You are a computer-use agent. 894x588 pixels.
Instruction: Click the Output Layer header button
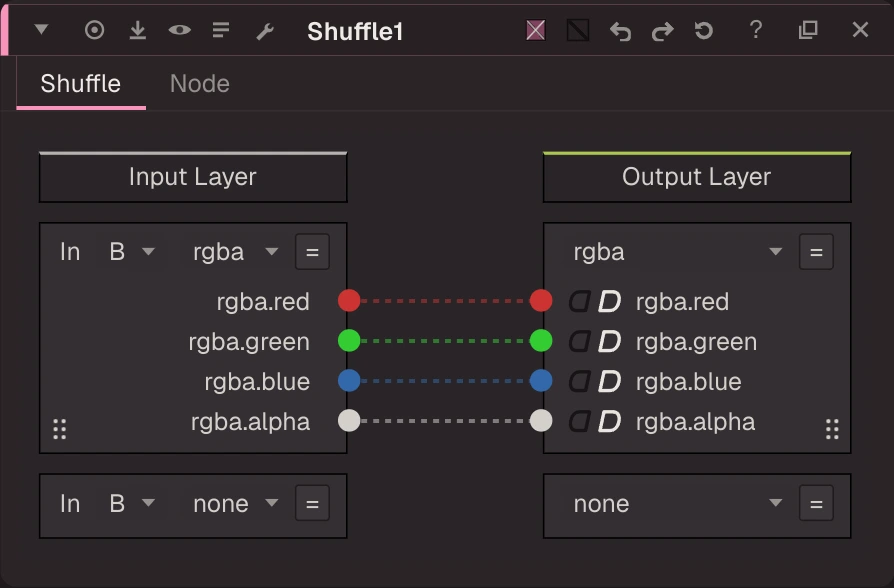point(697,177)
